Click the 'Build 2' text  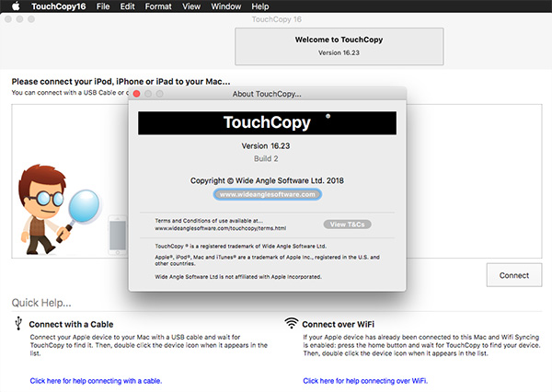coord(266,158)
